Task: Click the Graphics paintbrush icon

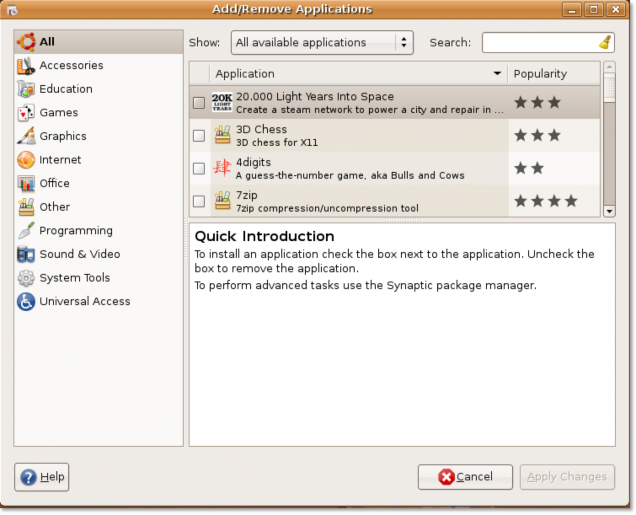Action: click(x=26, y=136)
